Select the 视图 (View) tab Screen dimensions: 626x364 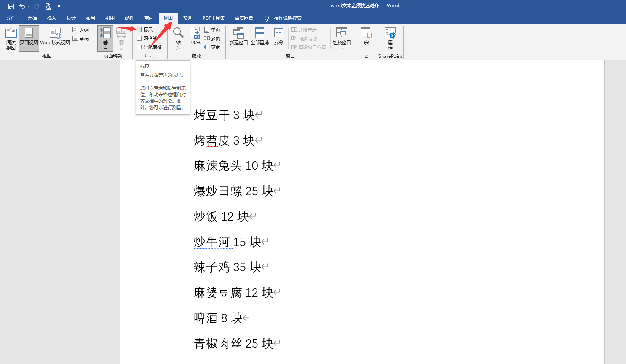tap(168, 18)
